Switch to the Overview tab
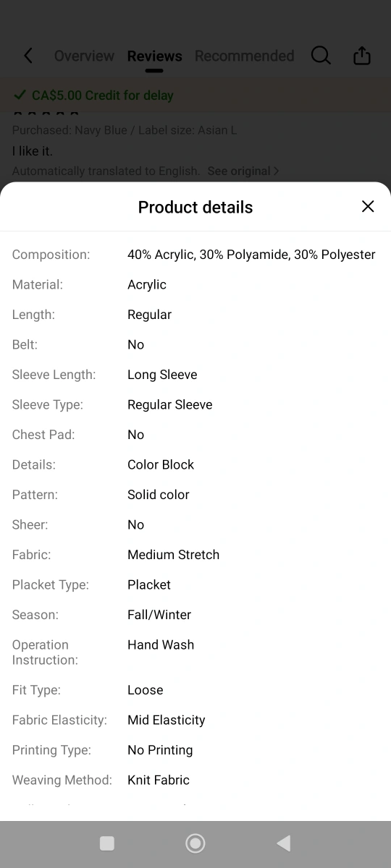Image resolution: width=391 pixels, height=868 pixels. pyautogui.click(x=84, y=56)
